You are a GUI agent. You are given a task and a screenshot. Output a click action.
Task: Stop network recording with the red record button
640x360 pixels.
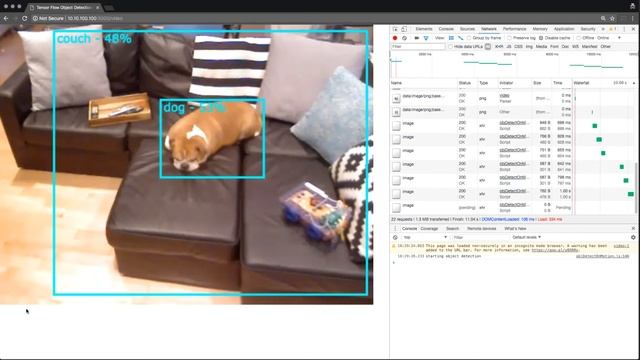click(395, 38)
